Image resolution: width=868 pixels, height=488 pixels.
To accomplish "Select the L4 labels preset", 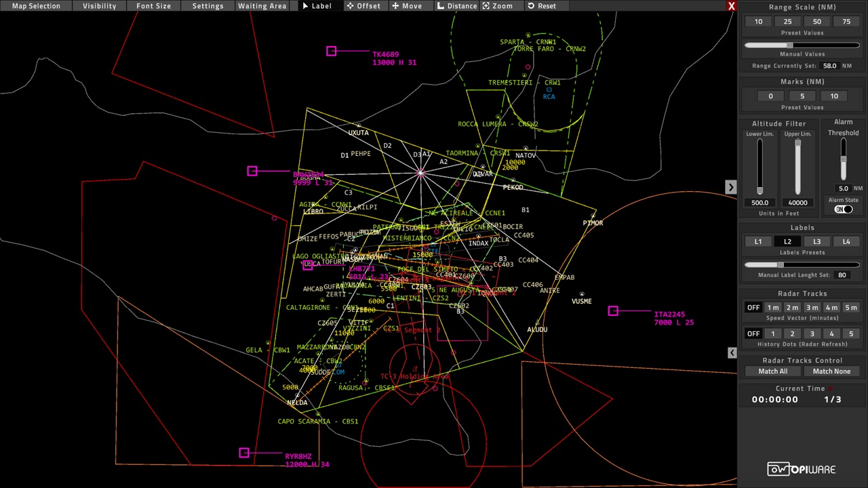I will click(846, 242).
